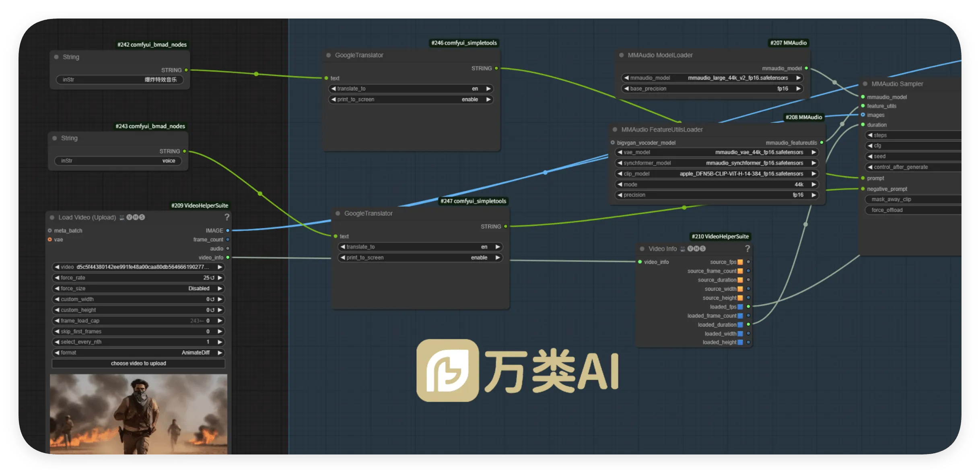Open the clip_model dropdown
The height and width of the screenshot is (473, 980).
716,174
